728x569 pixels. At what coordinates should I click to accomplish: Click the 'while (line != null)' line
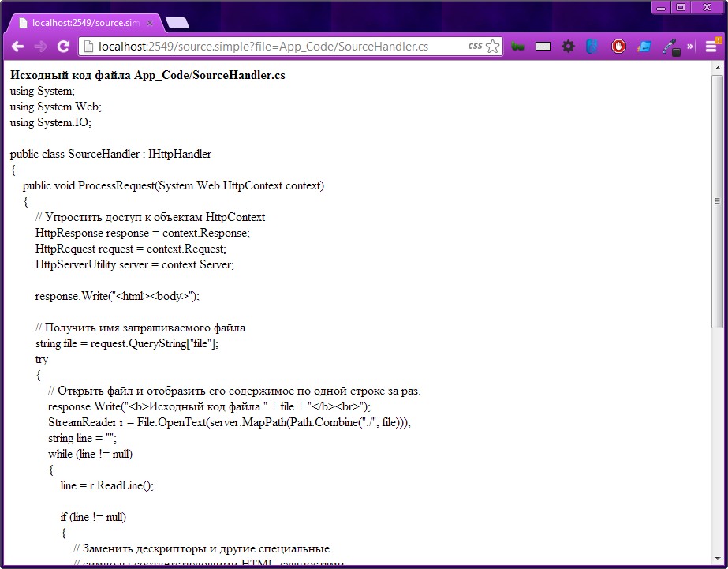[x=90, y=455]
